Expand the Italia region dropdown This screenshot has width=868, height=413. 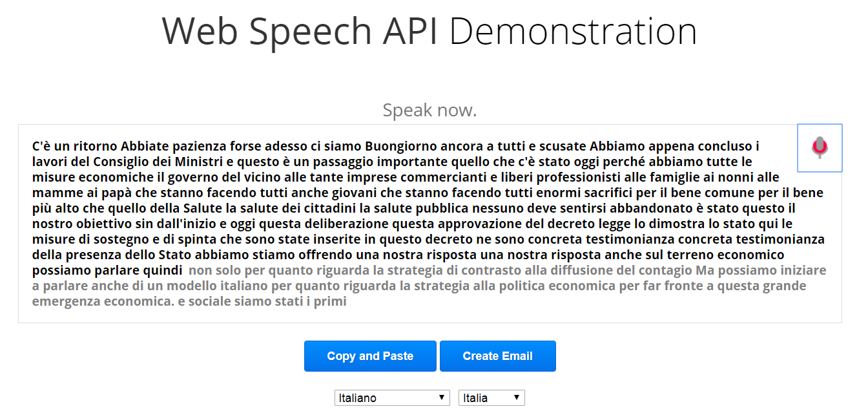pos(491,397)
